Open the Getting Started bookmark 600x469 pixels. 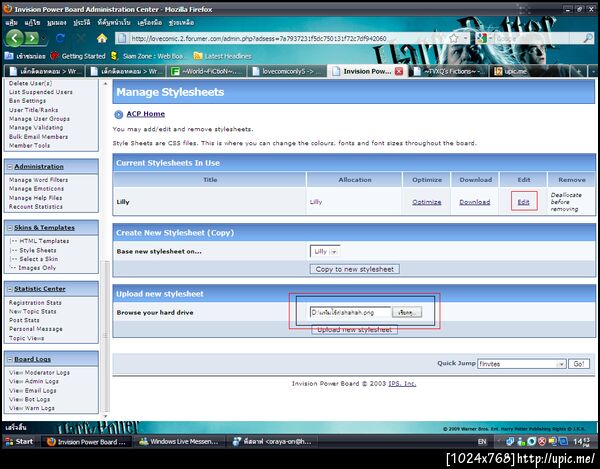click(x=78, y=56)
